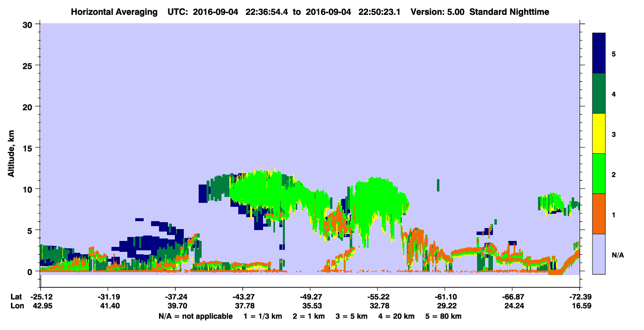Viewport: 644px width, 330px height.
Task: Click the orange colorbar segment labeled 1
Action: 599,214
